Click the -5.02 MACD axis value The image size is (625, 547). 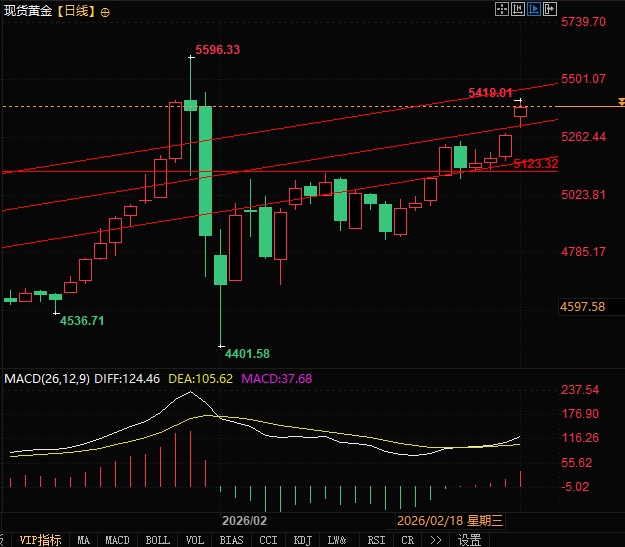coord(575,486)
